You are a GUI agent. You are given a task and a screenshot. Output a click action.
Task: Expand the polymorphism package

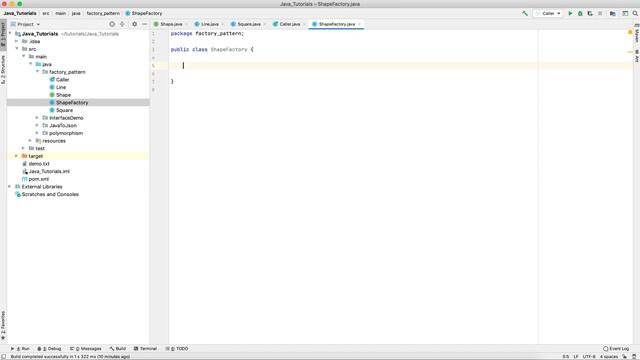pos(37,133)
